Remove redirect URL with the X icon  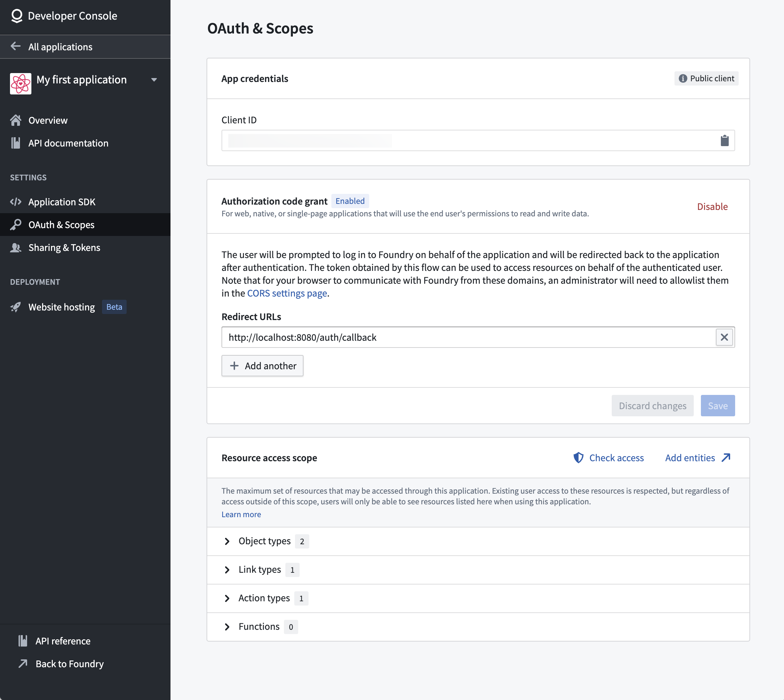[x=725, y=337]
